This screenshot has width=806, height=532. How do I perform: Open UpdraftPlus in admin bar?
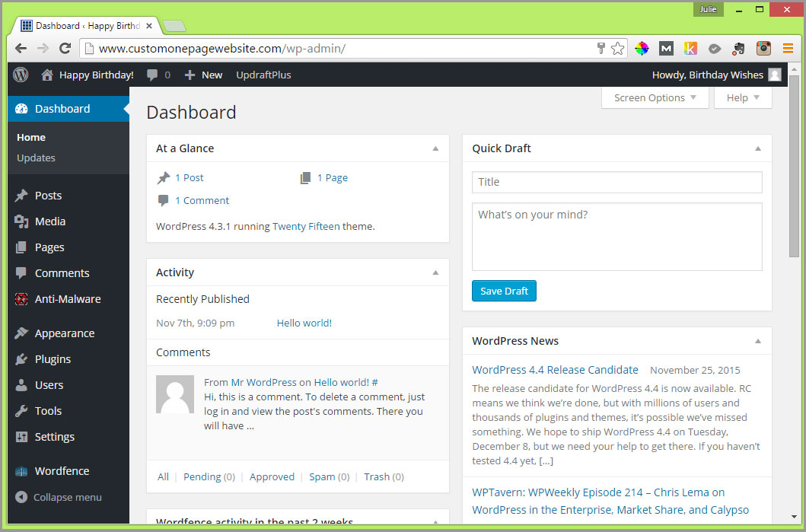click(263, 75)
